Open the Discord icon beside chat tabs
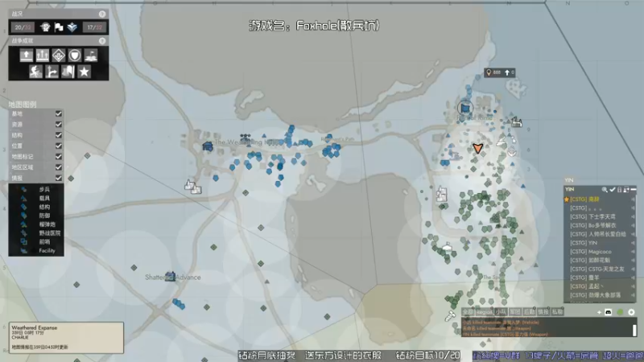644x362 pixels. [x=609, y=312]
